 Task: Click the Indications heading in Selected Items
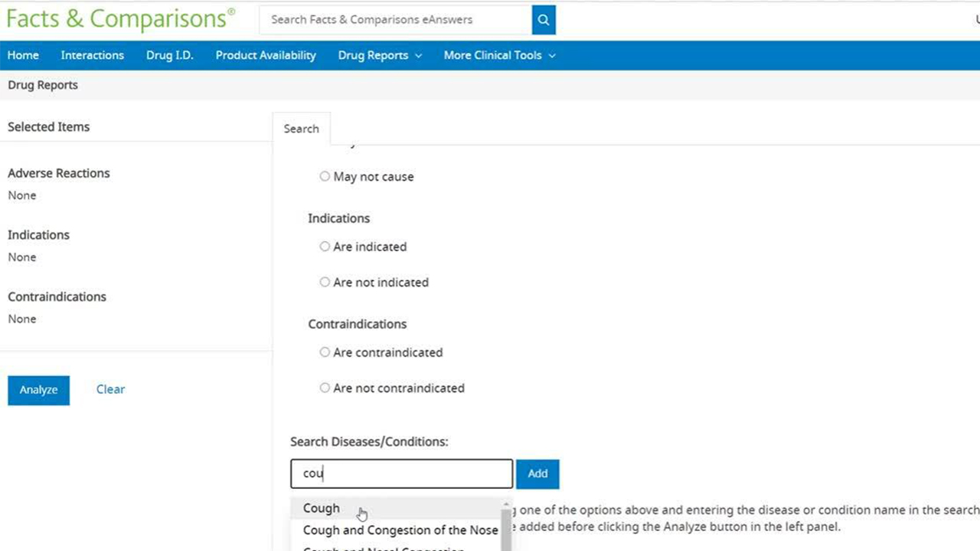(39, 235)
